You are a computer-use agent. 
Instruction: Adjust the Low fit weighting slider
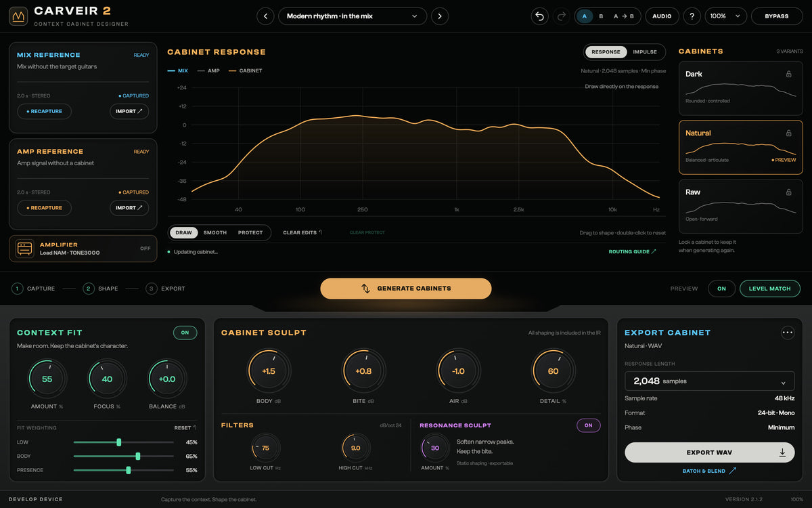(x=124, y=442)
